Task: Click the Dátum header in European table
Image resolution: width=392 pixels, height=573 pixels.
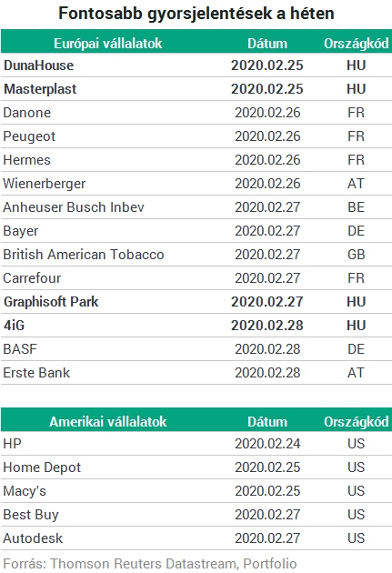Action: pyautogui.click(x=267, y=44)
